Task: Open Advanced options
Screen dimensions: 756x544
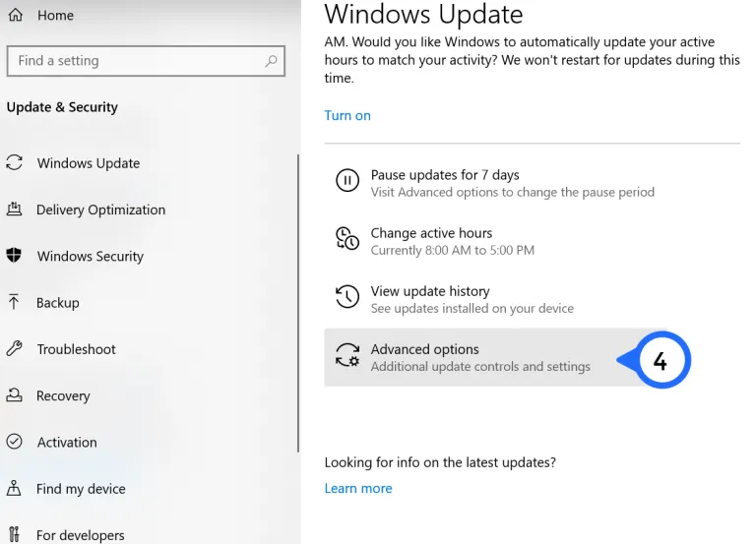Action: pyautogui.click(x=496, y=357)
